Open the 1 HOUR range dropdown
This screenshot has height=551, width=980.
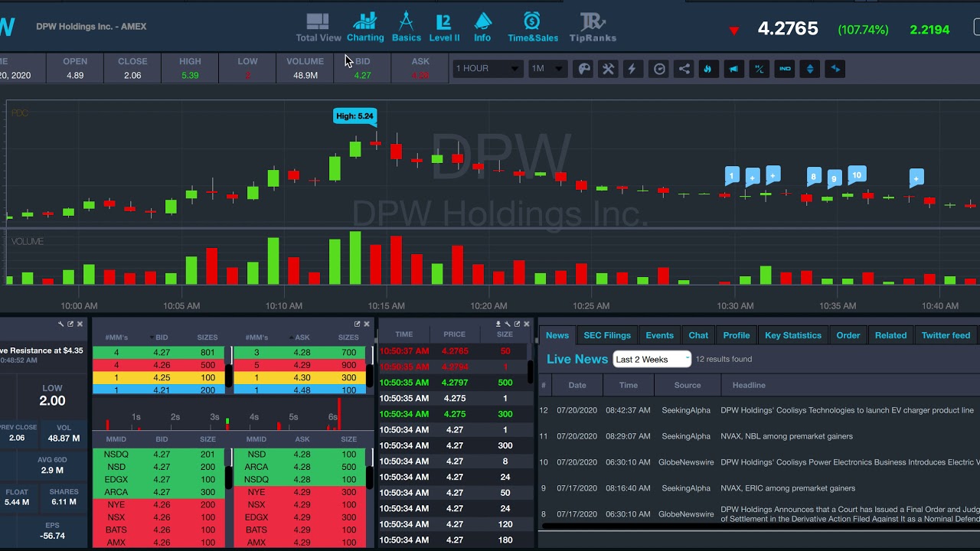pyautogui.click(x=487, y=69)
